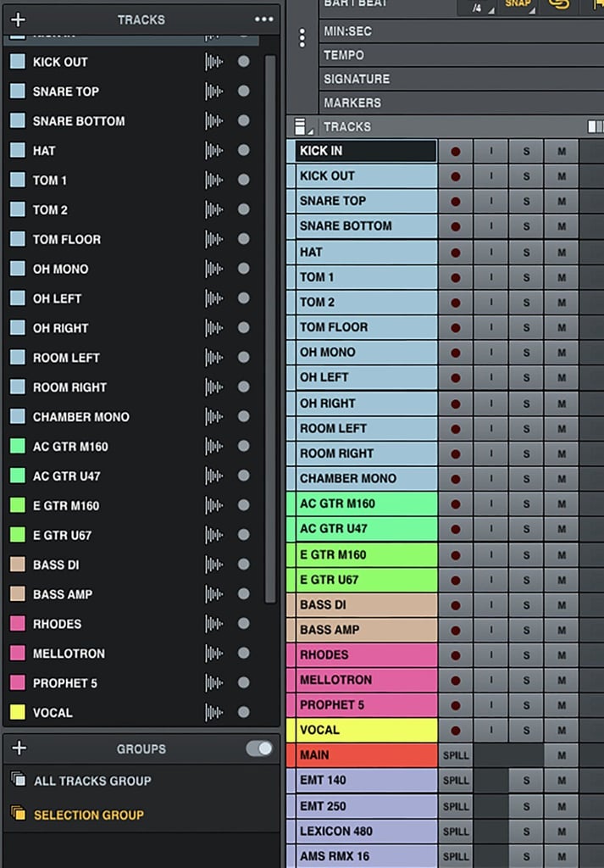Click the yellow color swatch of VOCAL
Image resolution: width=604 pixels, height=868 pixels.
[x=18, y=712]
